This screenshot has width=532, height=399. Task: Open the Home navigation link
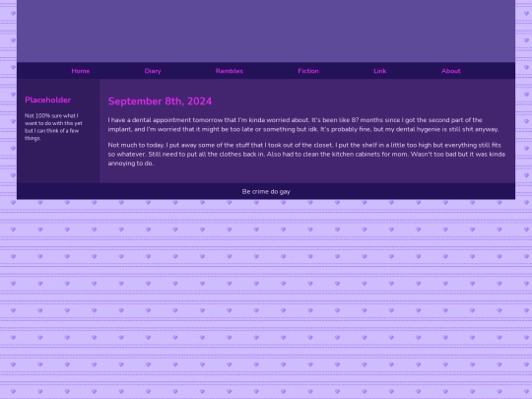click(81, 71)
